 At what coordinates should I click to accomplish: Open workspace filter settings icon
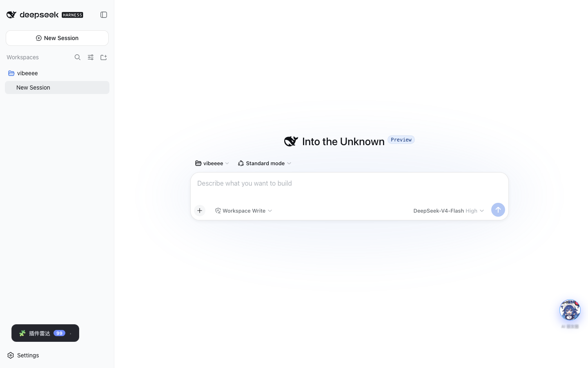91,57
